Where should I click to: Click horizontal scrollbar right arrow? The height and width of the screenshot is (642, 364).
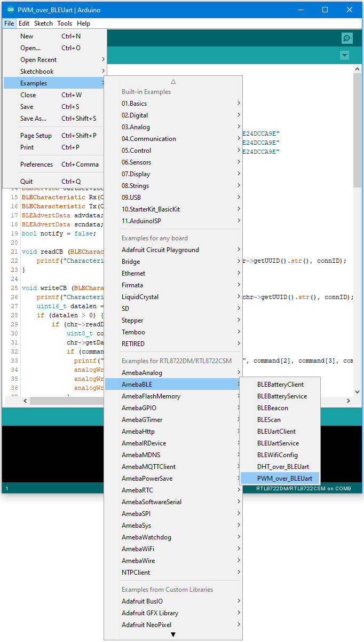pos(349,401)
